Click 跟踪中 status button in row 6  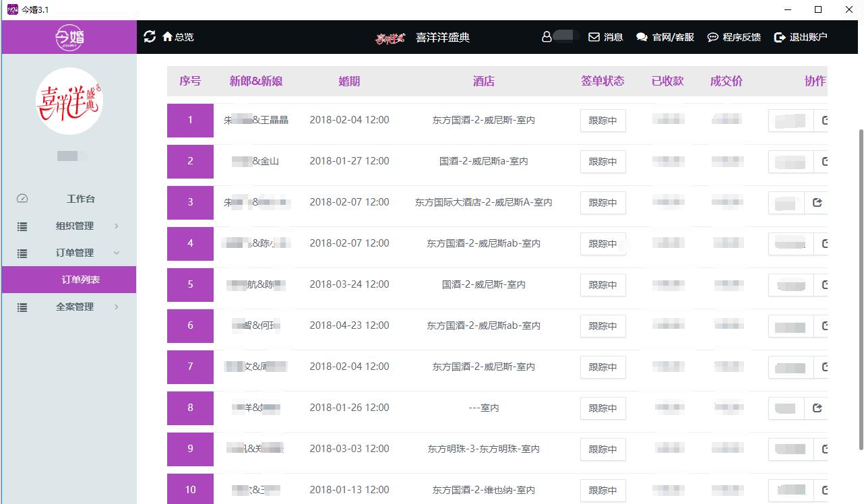click(x=603, y=326)
